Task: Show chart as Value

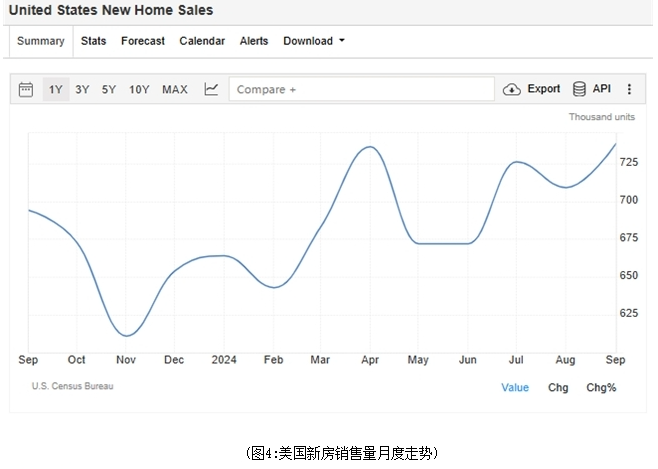Action: pos(515,388)
